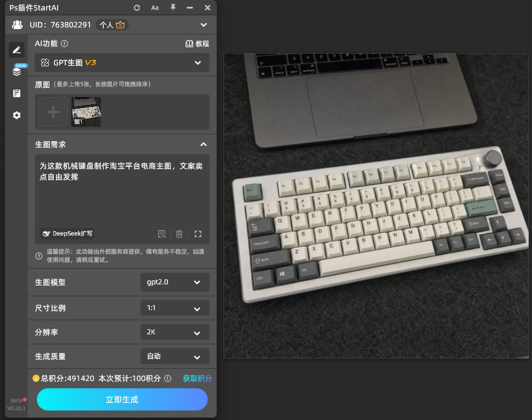Collapse the 生图需求 section
Image resolution: width=532 pixels, height=420 pixels.
[x=204, y=144]
